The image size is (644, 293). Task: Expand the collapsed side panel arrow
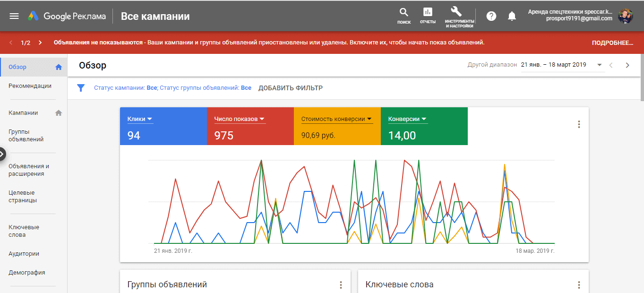(2, 154)
